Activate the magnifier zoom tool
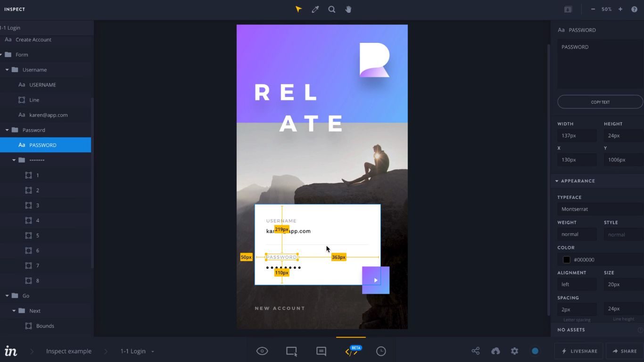Viewport: 644px width, 362px height. (x=332, y=9)
